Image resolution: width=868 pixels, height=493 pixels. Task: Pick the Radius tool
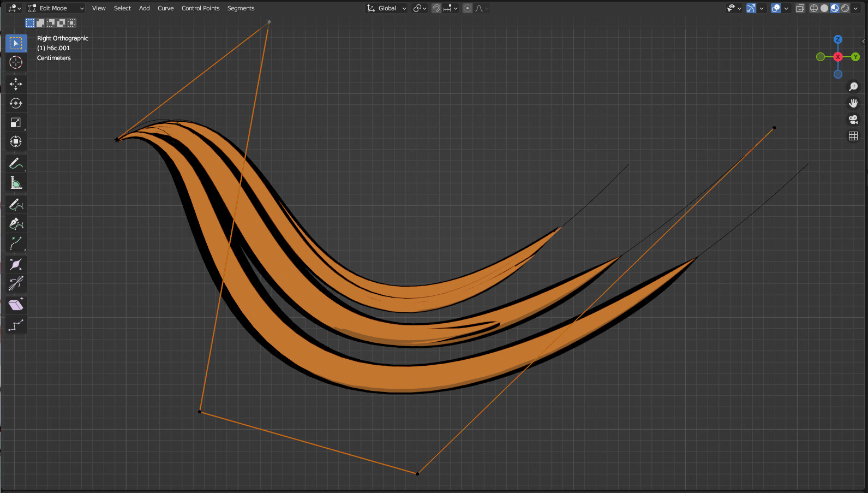(x=16, y=264)
